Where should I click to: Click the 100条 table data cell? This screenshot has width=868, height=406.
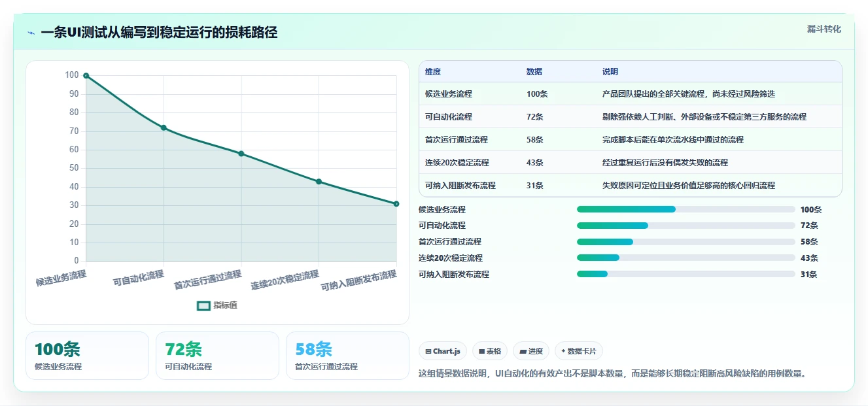(x=537, y=94)
